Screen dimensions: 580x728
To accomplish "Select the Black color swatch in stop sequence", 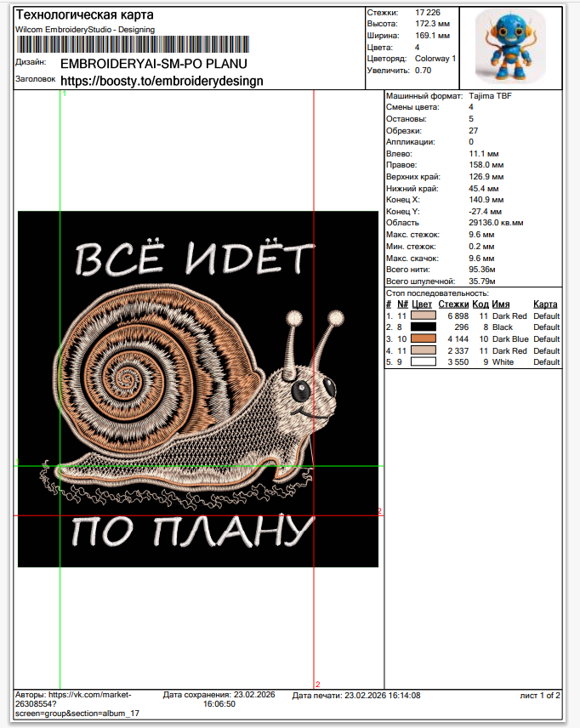I will (x=423, y=327).
